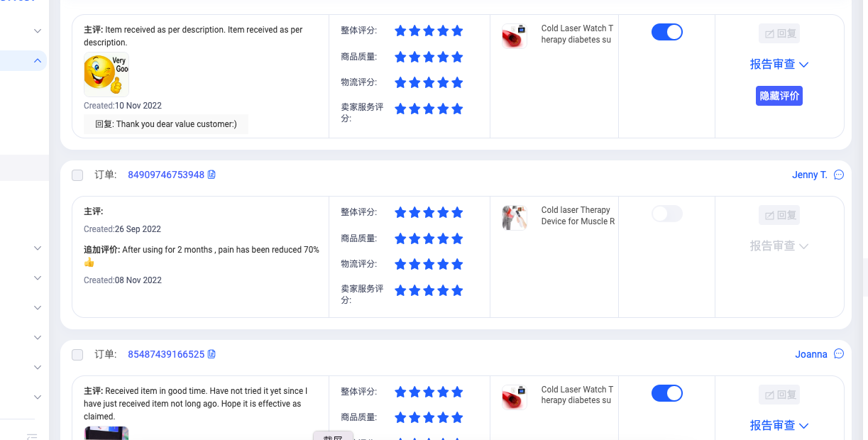Tick the checkbox for order 85487439166525
The image size is (868, 440).
click(x=77, y=355)
